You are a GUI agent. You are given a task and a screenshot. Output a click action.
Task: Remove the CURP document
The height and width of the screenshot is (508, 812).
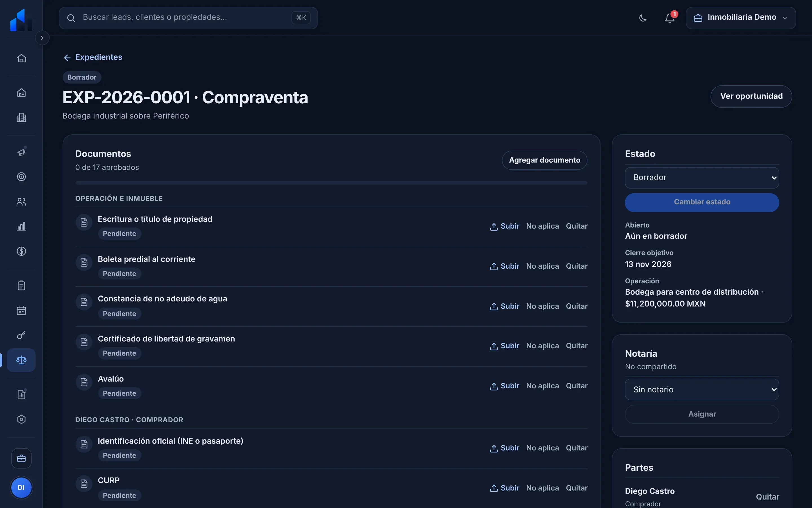pyautogui.click(x=577, y=488)
